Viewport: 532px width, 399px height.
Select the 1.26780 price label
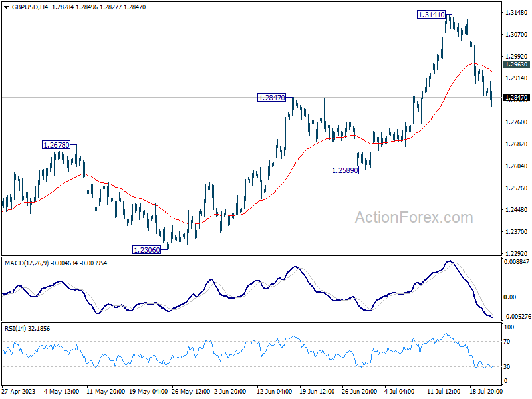[x=57, y=145]
